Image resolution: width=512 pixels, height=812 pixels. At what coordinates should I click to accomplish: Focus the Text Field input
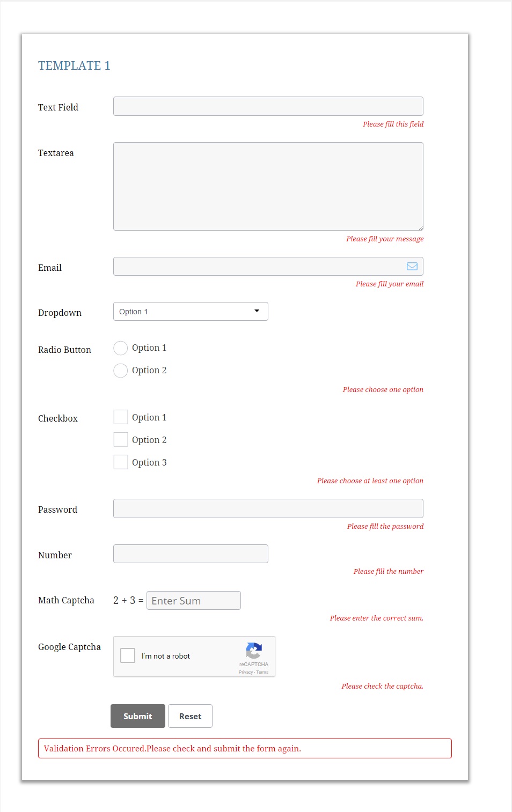click(x=268, y=106)
